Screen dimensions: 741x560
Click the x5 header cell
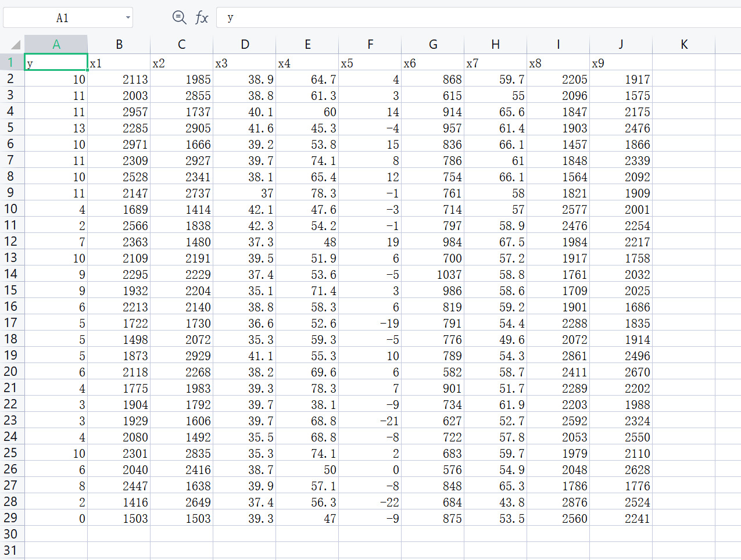370,62
